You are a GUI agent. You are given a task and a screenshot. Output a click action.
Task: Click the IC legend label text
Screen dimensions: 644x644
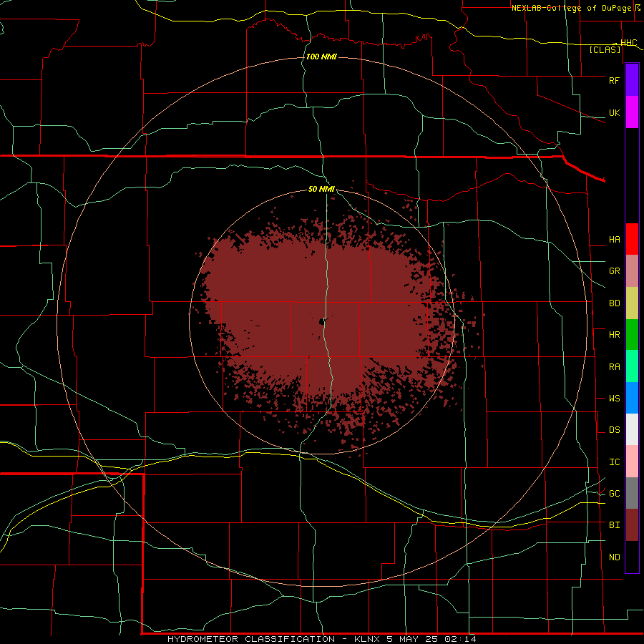coord(614,462)
